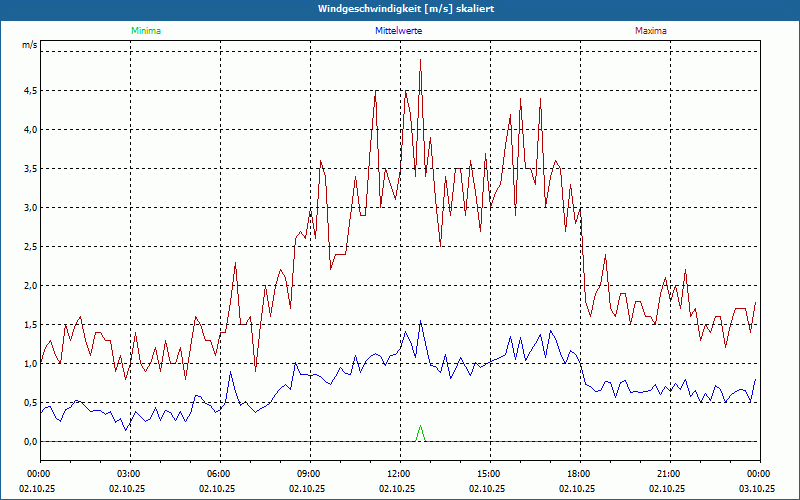800x500 pixels.
Task: Click the 0,5 y-axis value
Action: (x=31, y=403)
